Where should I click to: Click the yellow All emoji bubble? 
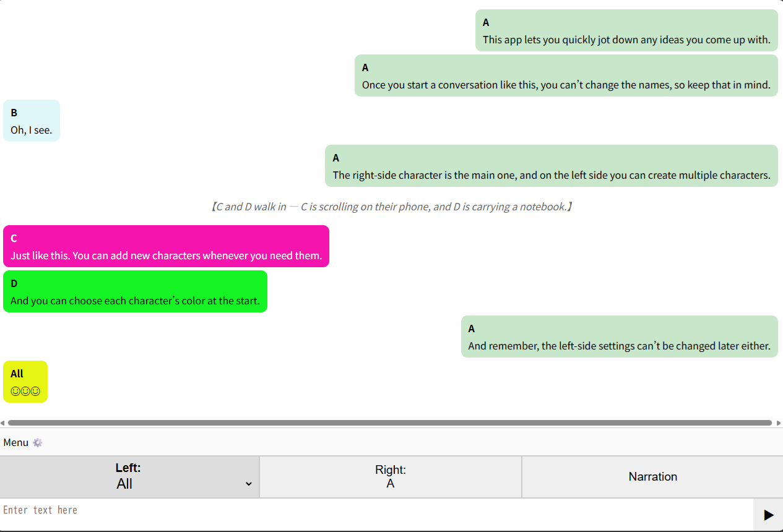pyautogui.click(x=25, y=382)
